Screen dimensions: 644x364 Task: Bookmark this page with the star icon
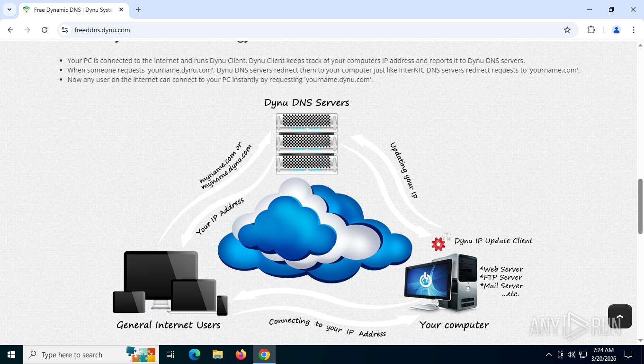(567, 30)
